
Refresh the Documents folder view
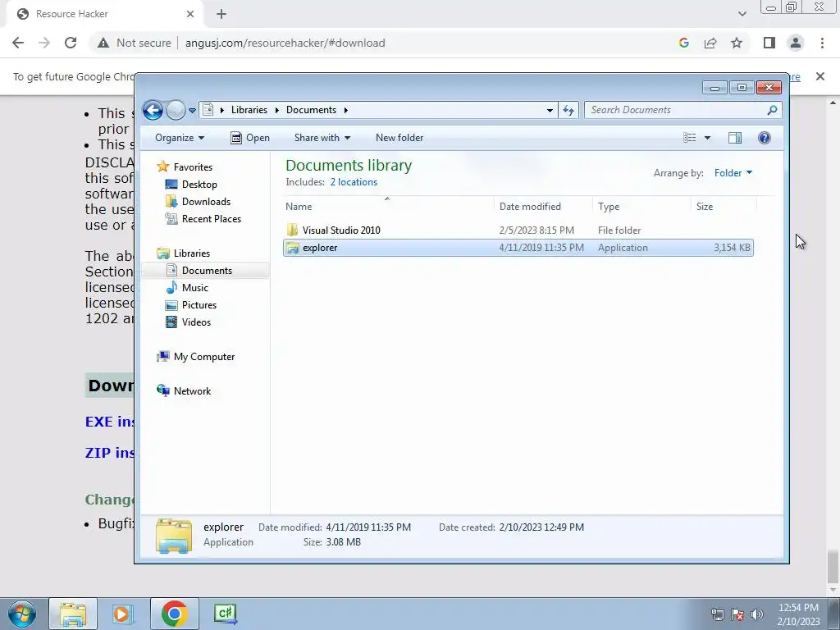pyautogui.click(x=568, y=110)
